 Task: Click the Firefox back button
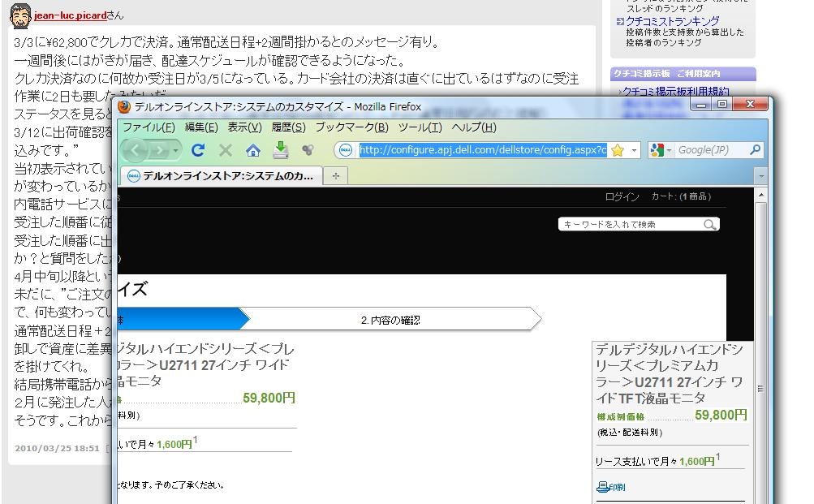[135, 150]
